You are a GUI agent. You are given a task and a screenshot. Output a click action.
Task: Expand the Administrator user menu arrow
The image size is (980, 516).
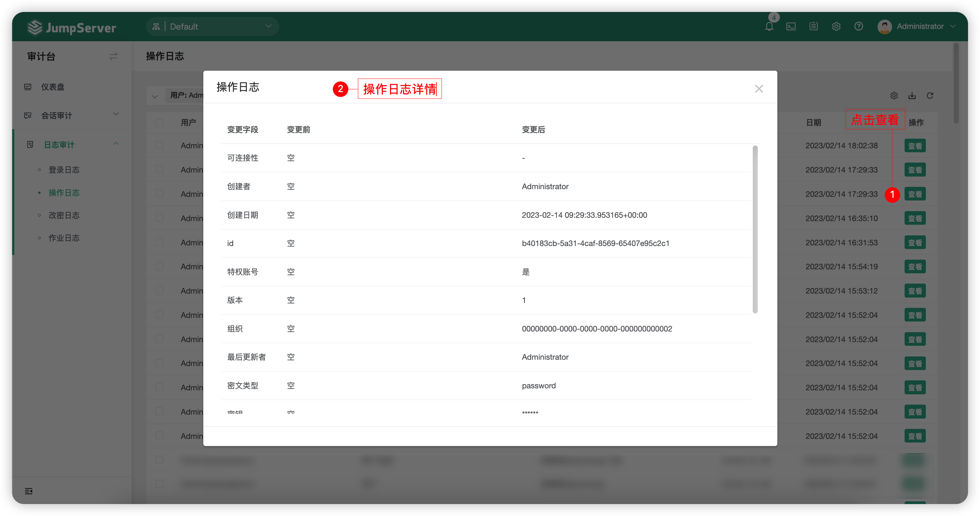point(953,26)
